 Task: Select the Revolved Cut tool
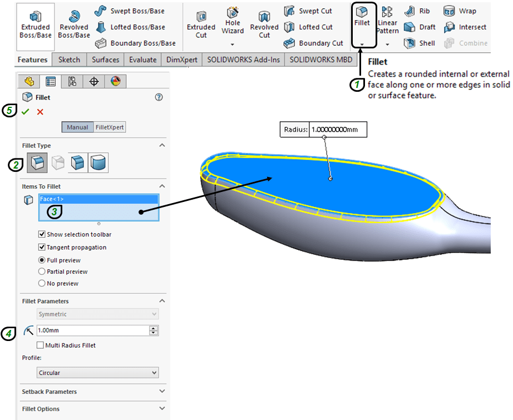(264, 26)
